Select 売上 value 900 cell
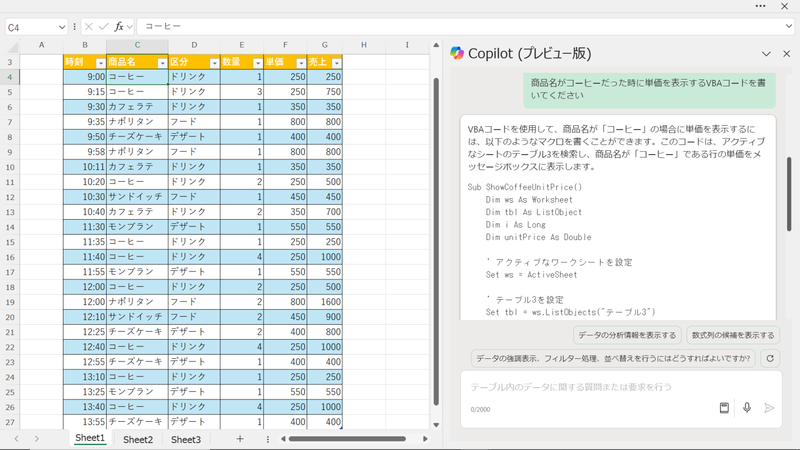800x450 pixels. point(324,317)
